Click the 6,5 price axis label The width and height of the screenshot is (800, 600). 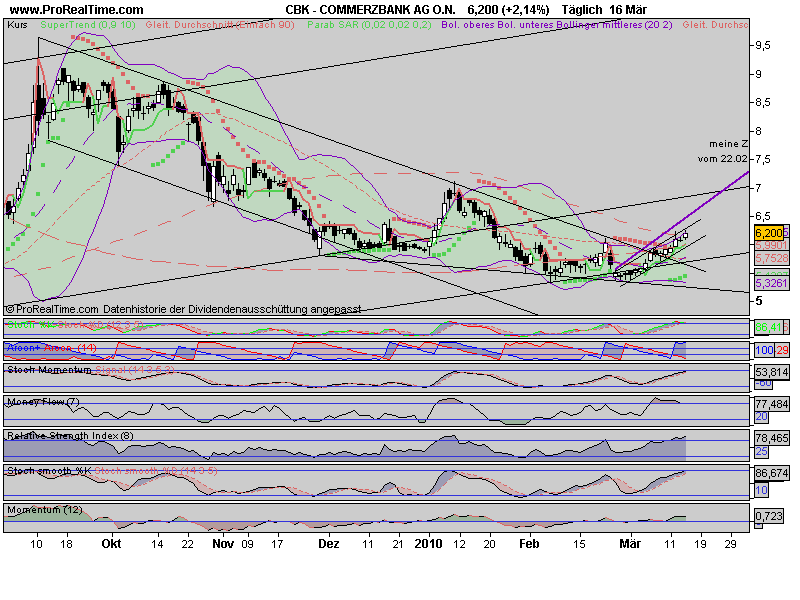pyautogui.click(x=763, y=216)
